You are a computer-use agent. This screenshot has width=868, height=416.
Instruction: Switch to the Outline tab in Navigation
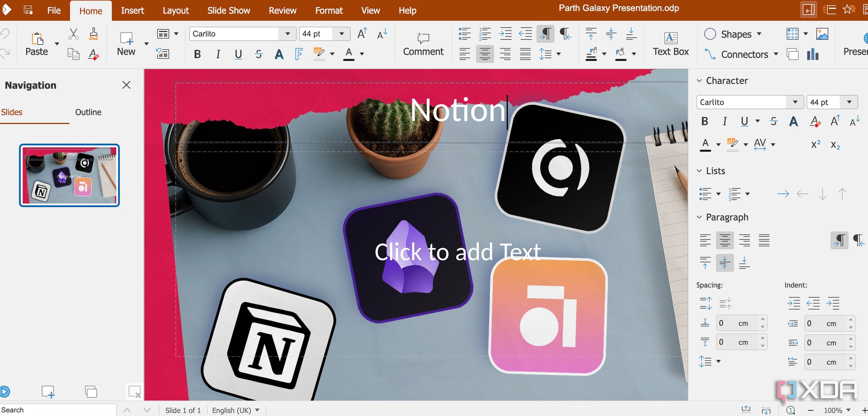[88, 112]
